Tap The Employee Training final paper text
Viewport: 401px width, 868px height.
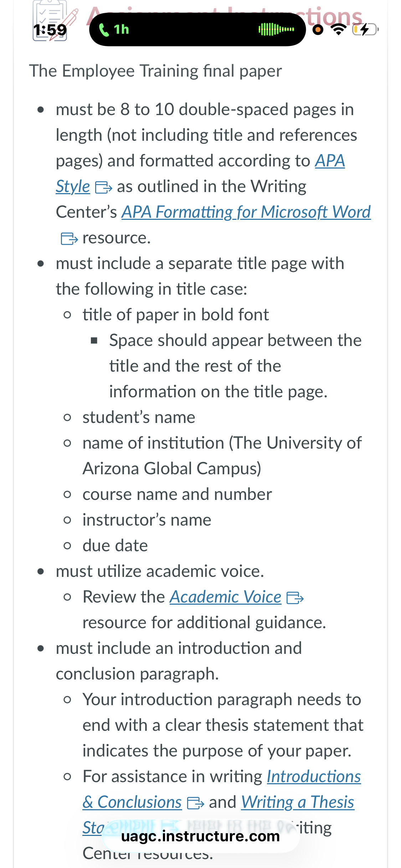pyautogui.click(x=155, y=71)
